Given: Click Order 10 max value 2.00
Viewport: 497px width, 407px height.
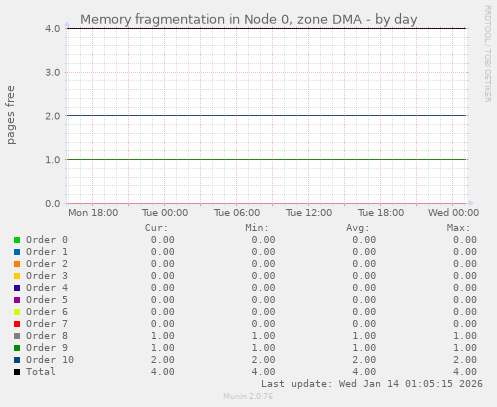Looking at the screenshot, I should point(465,360).
